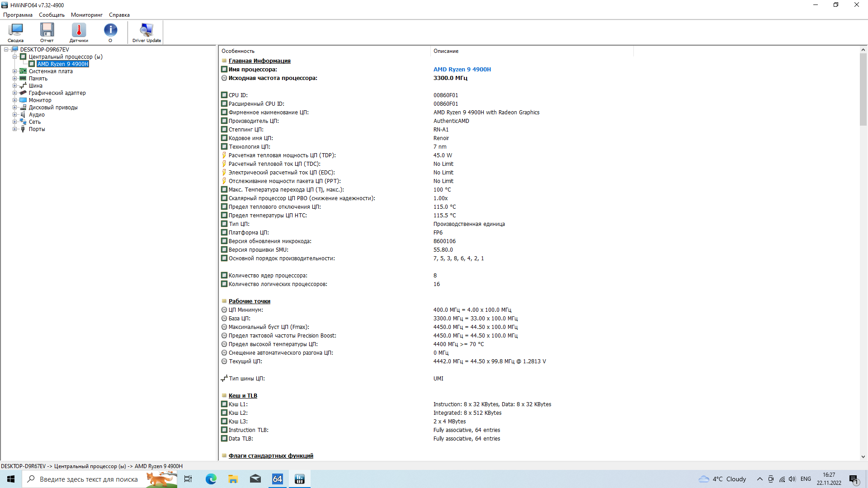Open Microsoft Edge from the taskbar

coord(211,479)
